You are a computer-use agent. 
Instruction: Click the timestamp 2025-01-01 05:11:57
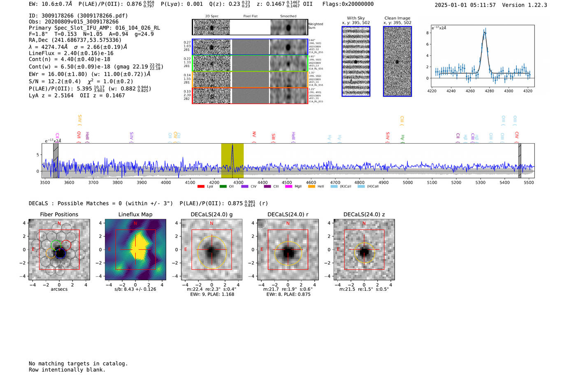pyautogui.click(x=465, y=5)
